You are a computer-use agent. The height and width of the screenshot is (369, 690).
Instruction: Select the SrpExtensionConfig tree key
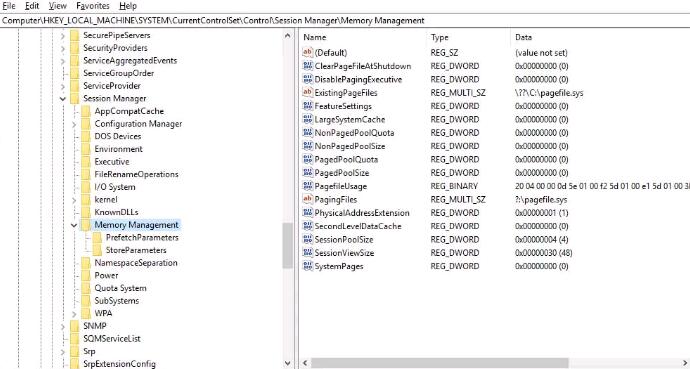pyautogui.click(x=119, y=364)
